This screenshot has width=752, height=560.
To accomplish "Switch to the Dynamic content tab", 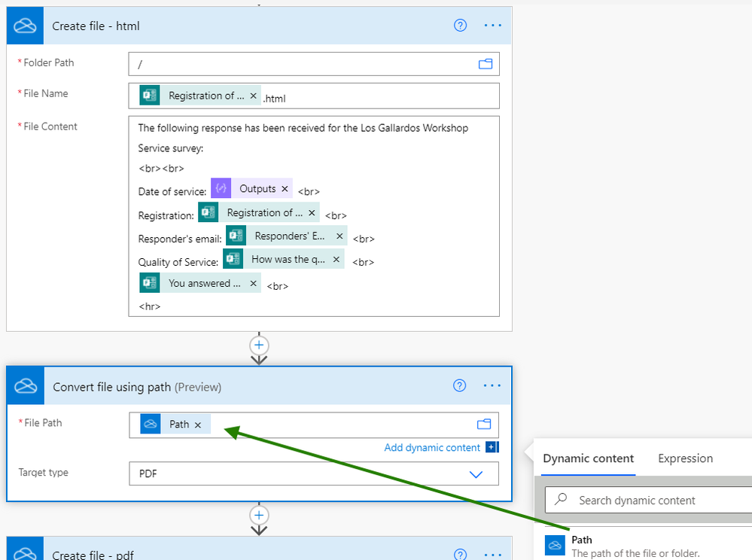I will click(x=588, y=458).
